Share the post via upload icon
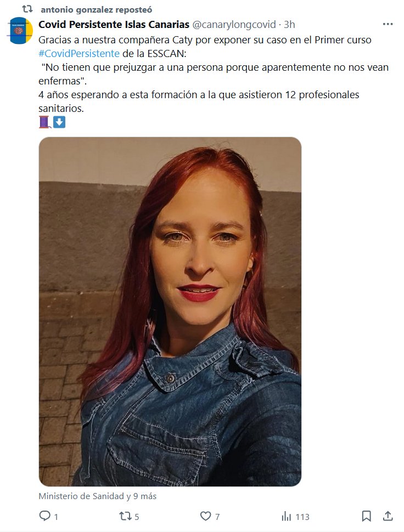 (388, 516)
